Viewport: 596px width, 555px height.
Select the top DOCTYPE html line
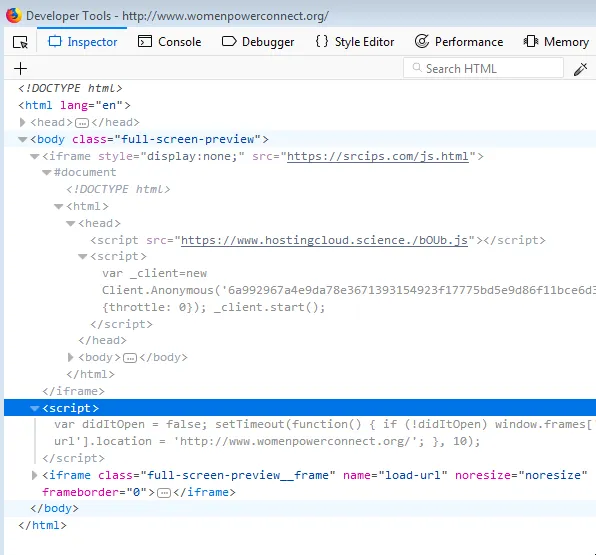coord(70,88)
